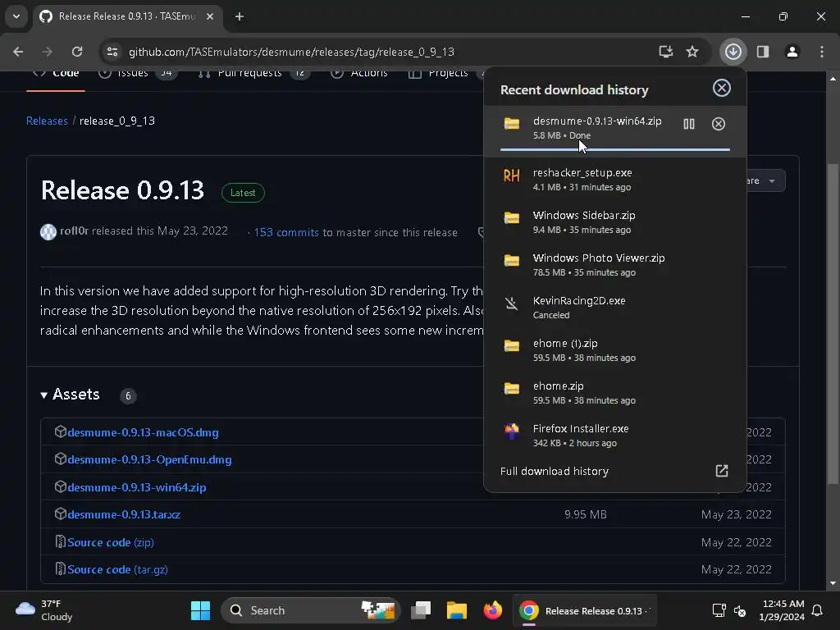
Task: Open the ehome (1).zip download
Action: click(614, 349)
